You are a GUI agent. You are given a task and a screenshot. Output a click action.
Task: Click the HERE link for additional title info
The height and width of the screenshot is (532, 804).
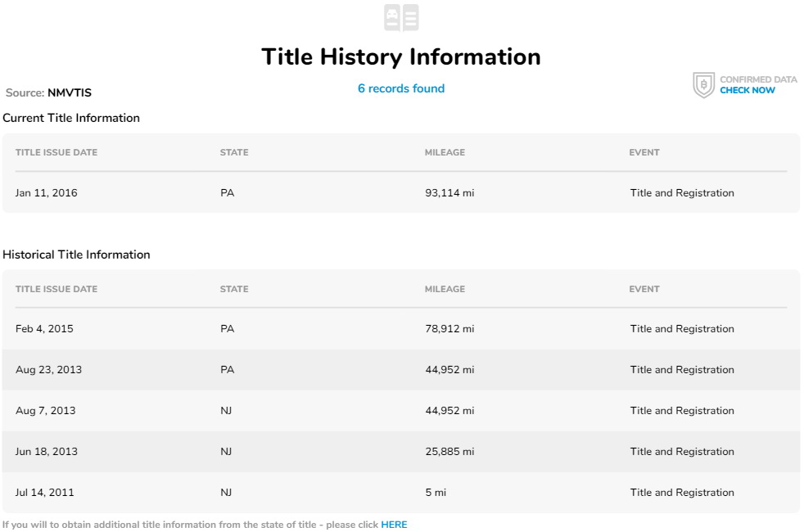tap(394, 525)
